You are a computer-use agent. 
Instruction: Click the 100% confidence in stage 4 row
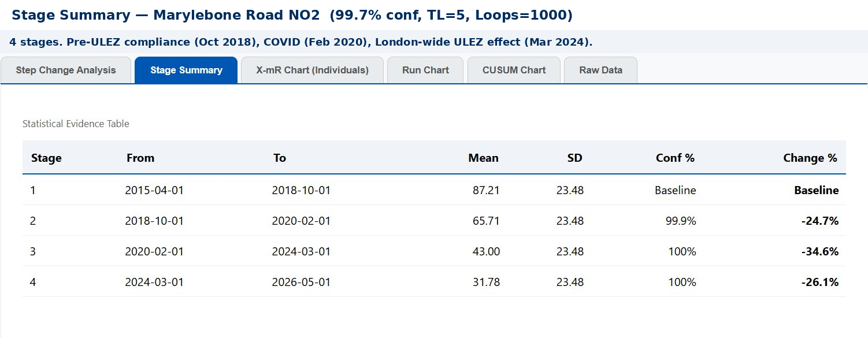[x=682, y=282]
